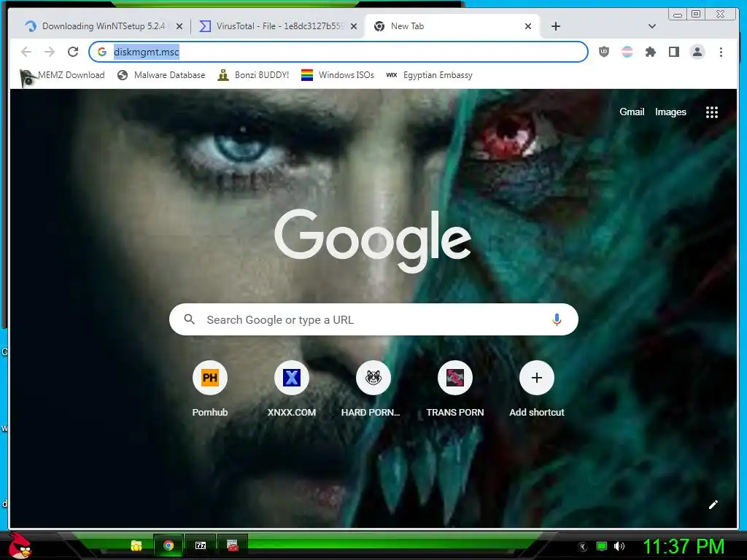This screenshot has width=747, height=560.
Task: Click the Gmail link
Action: click(x=632, y=112)
